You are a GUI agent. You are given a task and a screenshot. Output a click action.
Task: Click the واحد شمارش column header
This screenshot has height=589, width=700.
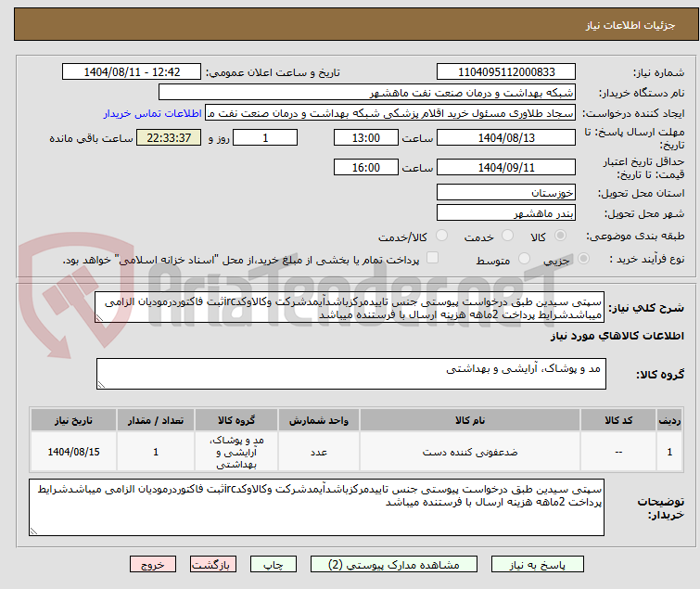coord(319,420)
